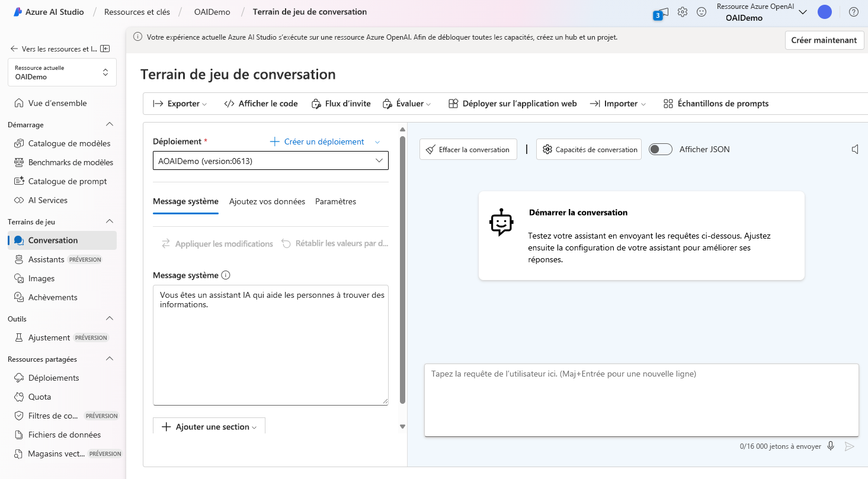
Task: Click the speaker audio icon
Action: 855,149
